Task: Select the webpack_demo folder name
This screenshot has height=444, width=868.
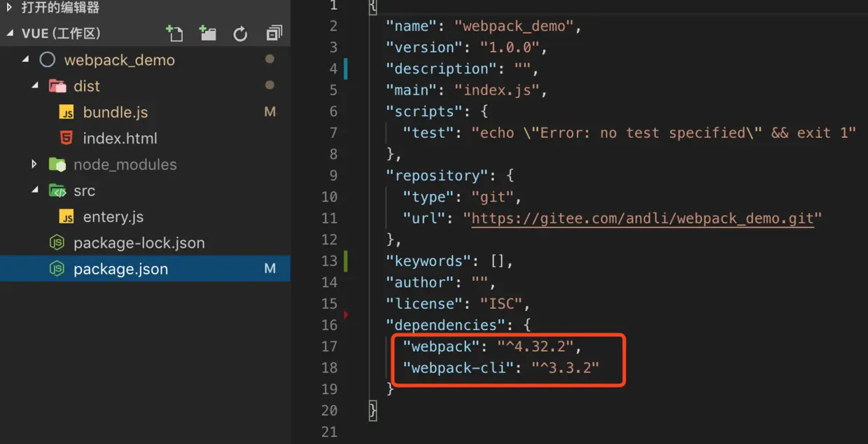Action: coord(120,60)
